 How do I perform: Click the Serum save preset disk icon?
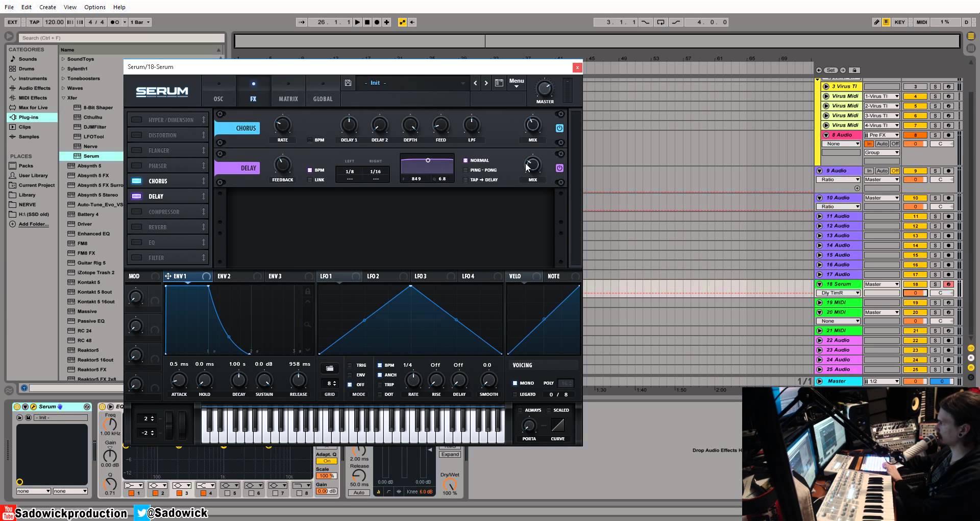coord(348,83)
